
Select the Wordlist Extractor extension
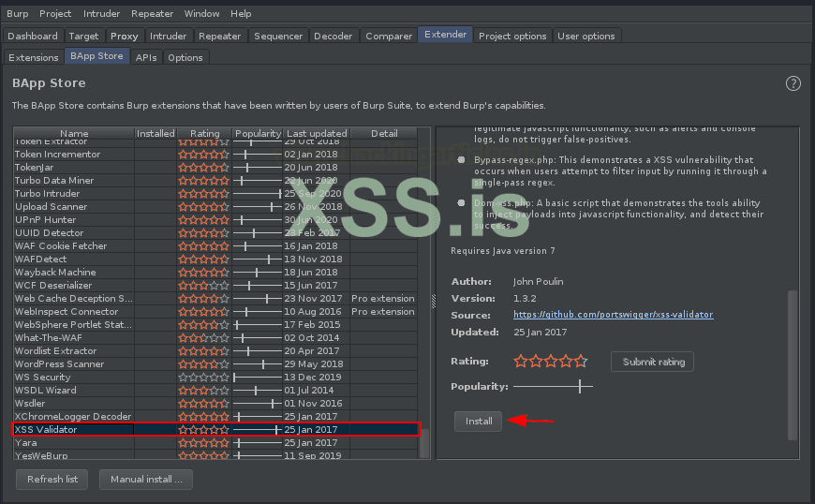click(215, 350)
